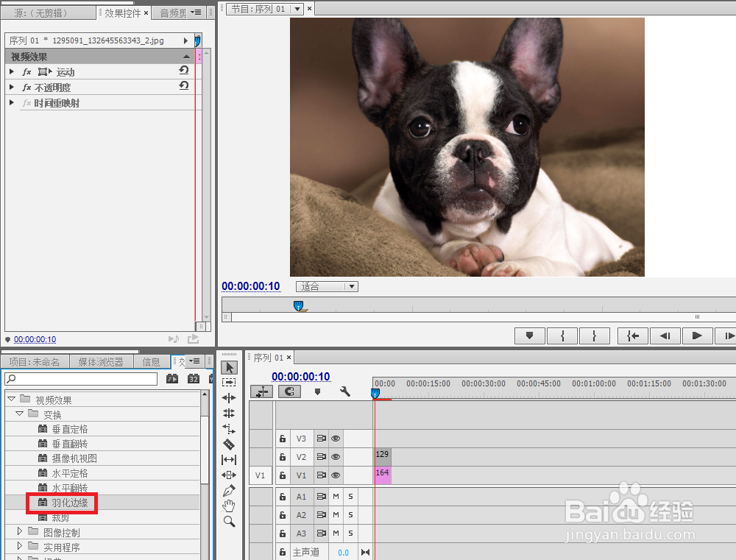Toggle V2 track visibility eye
This screenshot has height=560, width=736.
(335, 457)
